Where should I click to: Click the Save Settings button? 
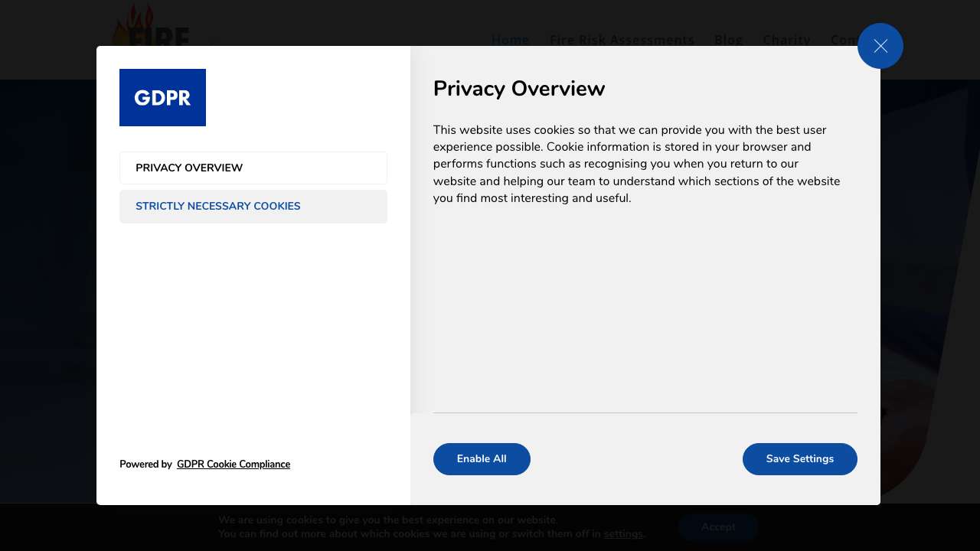pos(799,459)
